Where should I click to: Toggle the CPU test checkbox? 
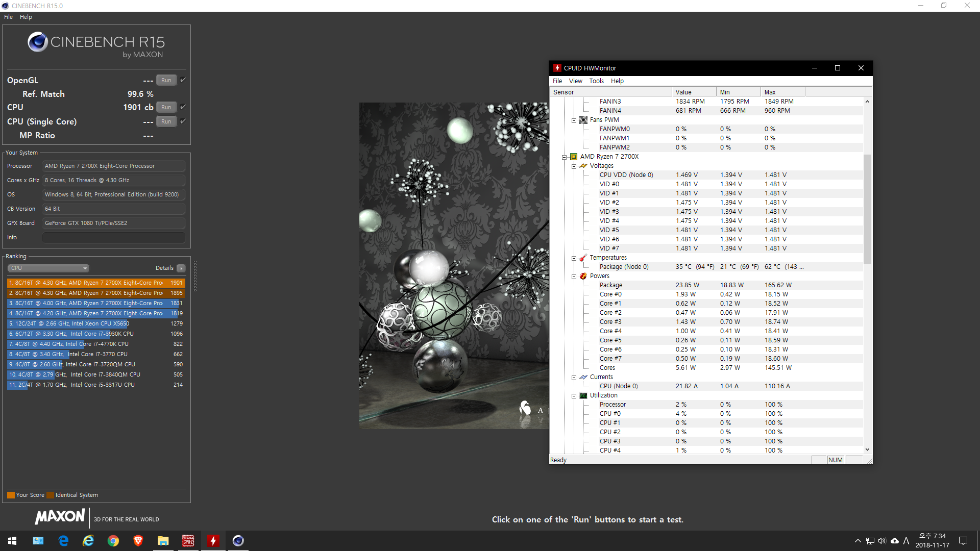coord(183,107)
